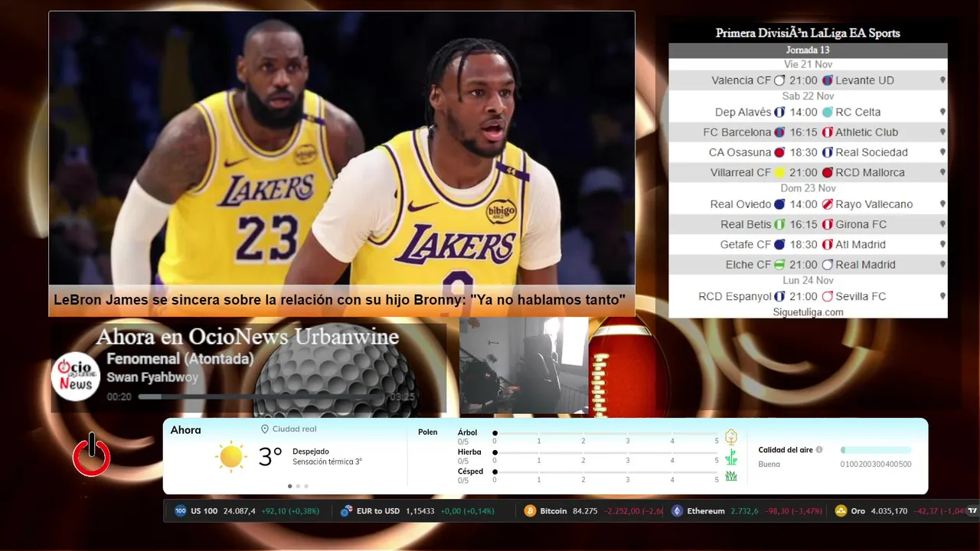Viewport: 980px width, 551px height.
Task: Click the Jornada 13 header bar
Action: pos(808,50)
